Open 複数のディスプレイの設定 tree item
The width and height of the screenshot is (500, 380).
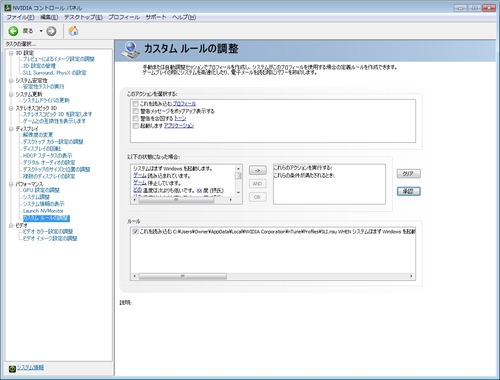(49, 176)
